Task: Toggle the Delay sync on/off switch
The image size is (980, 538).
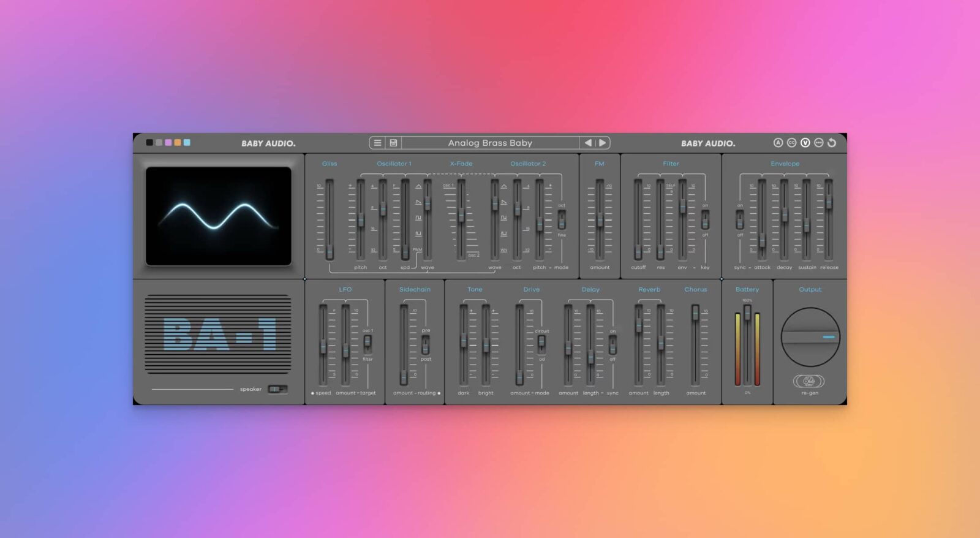Action: point(612,344)
